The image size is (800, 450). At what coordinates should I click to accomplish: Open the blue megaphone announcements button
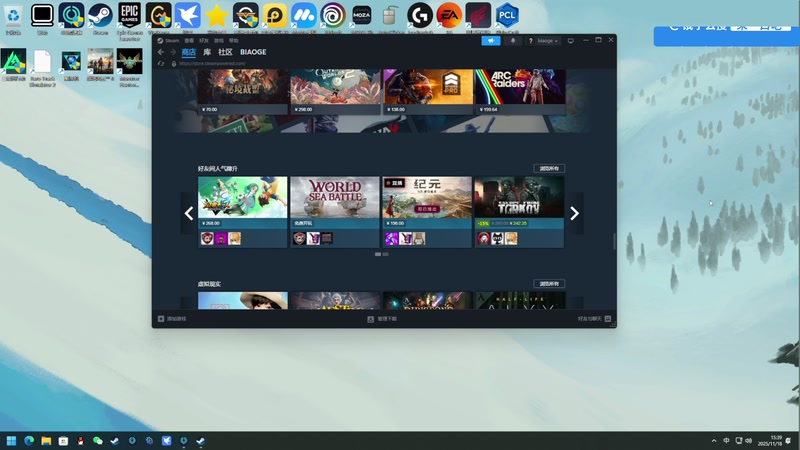pyautogui.click(x=491, y=40)
